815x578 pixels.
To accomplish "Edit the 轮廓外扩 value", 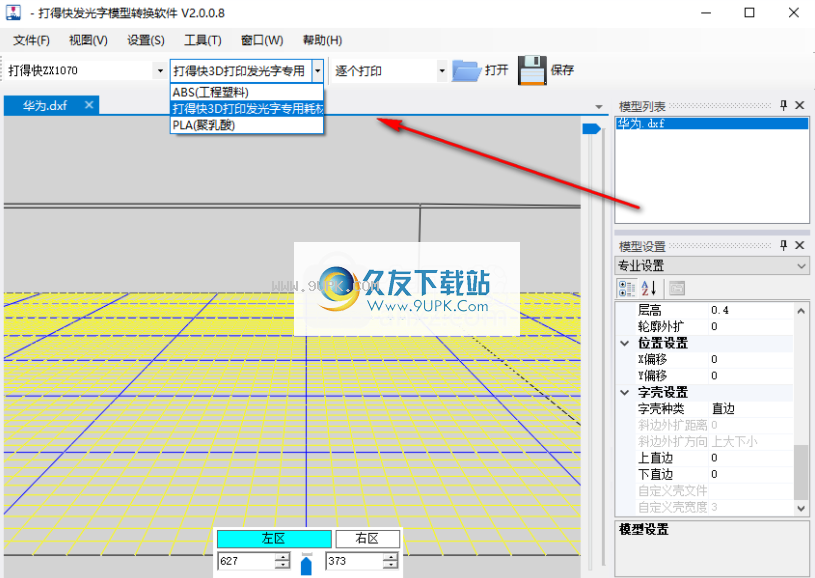I will coord(751,326).
